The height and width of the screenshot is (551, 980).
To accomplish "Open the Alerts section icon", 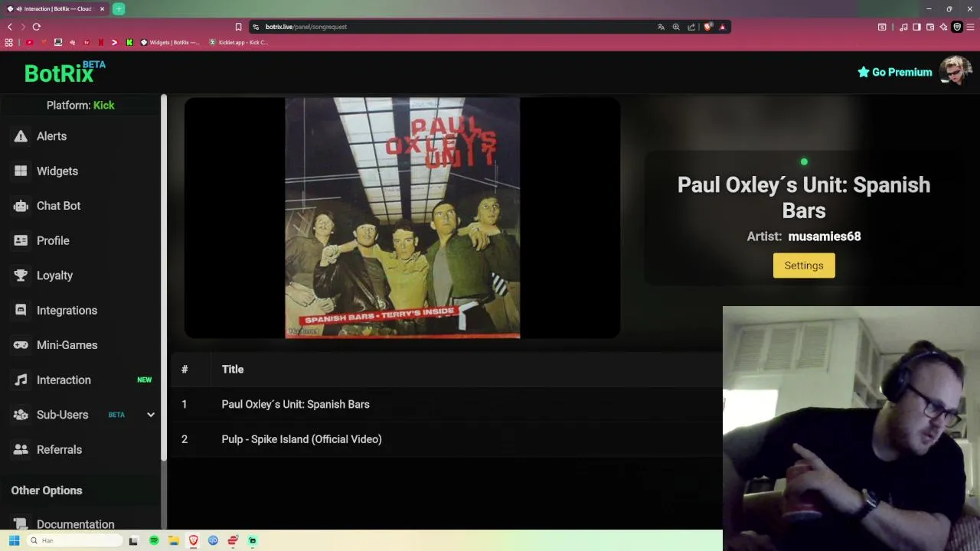I will point(21,136).
